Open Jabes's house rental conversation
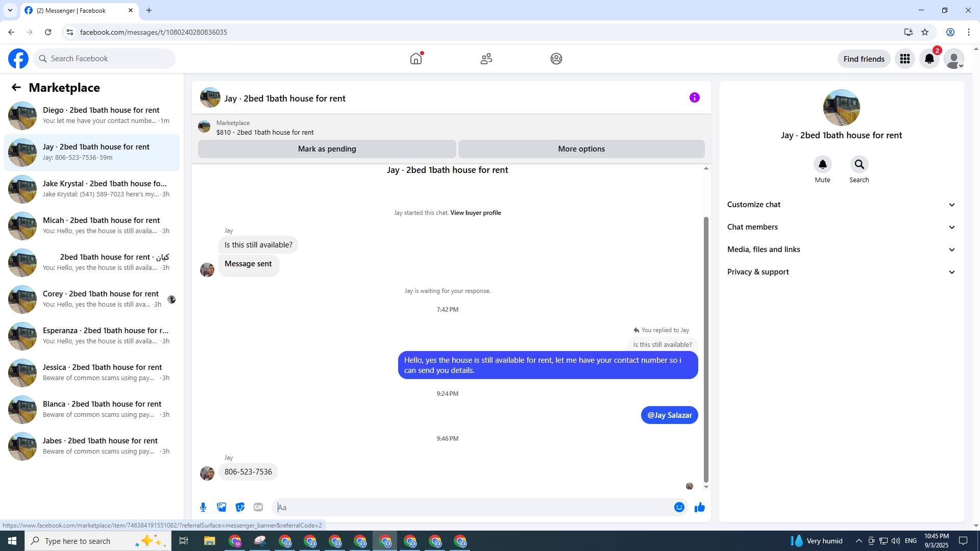The image size is (980, 551). tap(92, 446)
